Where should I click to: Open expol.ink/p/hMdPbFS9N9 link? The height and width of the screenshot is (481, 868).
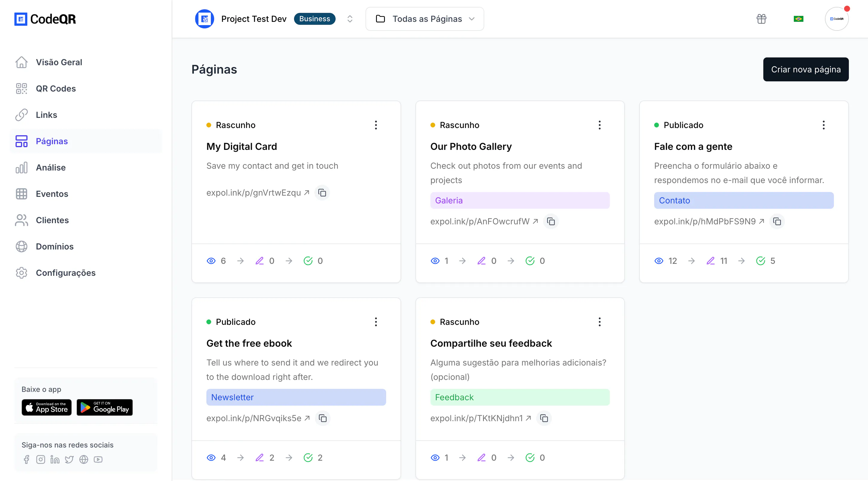709,221
